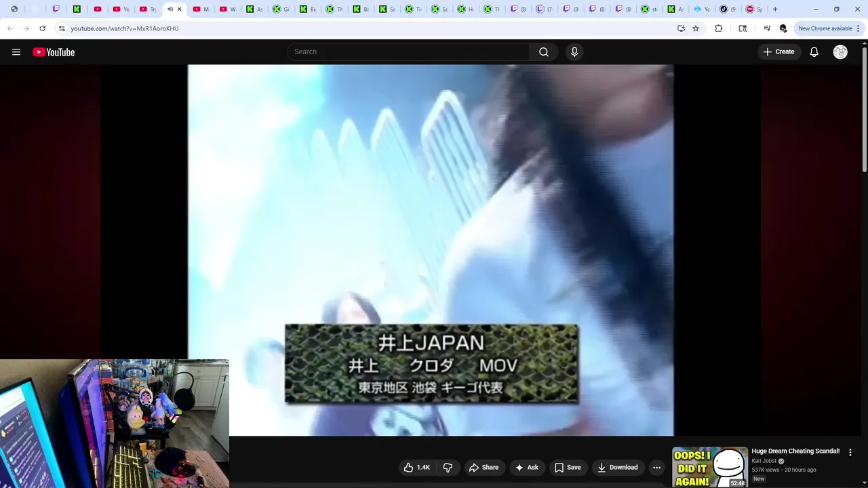Go forward in browser history
Screen dimensions: 868x488
point(26,28)
